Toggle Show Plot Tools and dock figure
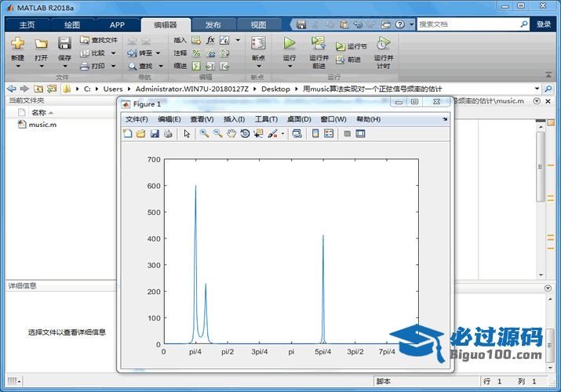This screenshot has height=392, width=561. point(360,133)
